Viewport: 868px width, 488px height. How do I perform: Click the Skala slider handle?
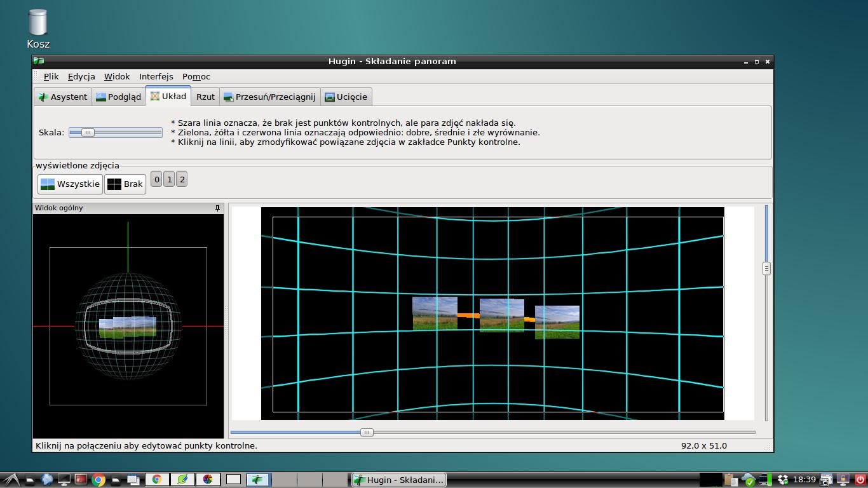88,132
